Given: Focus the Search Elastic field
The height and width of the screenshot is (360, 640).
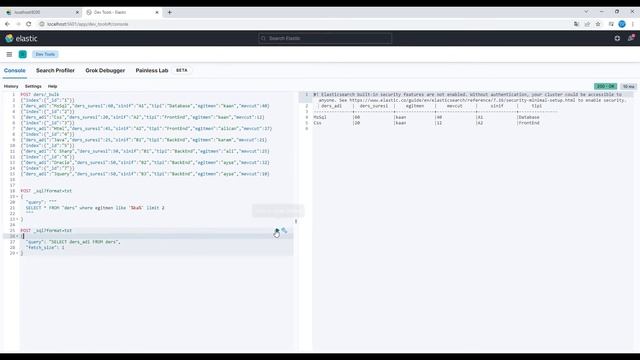Looking at the screenshot, I should tap(325, 38).
